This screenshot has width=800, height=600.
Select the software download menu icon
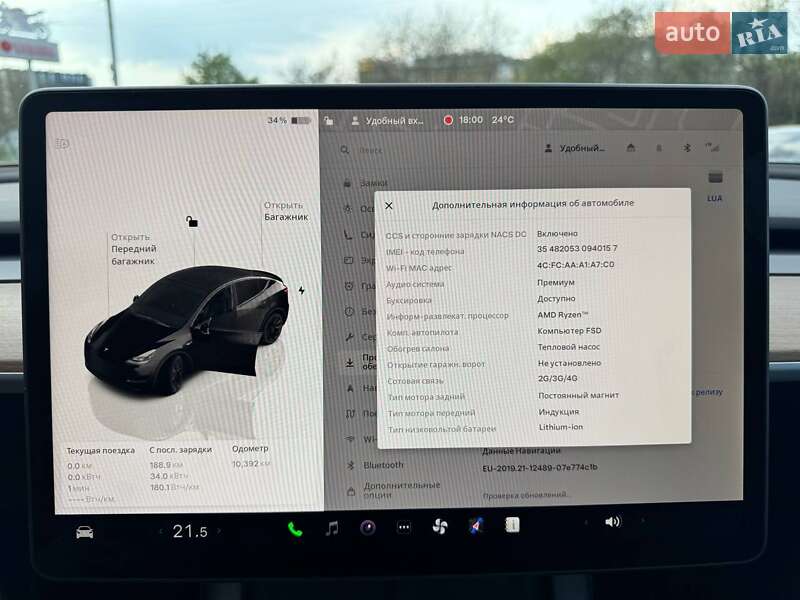click(349, 363)
